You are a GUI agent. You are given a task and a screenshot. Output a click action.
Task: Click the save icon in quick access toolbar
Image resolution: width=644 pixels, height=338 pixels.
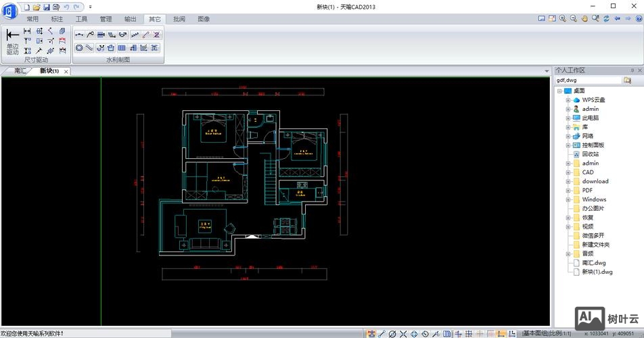point(46,7)
